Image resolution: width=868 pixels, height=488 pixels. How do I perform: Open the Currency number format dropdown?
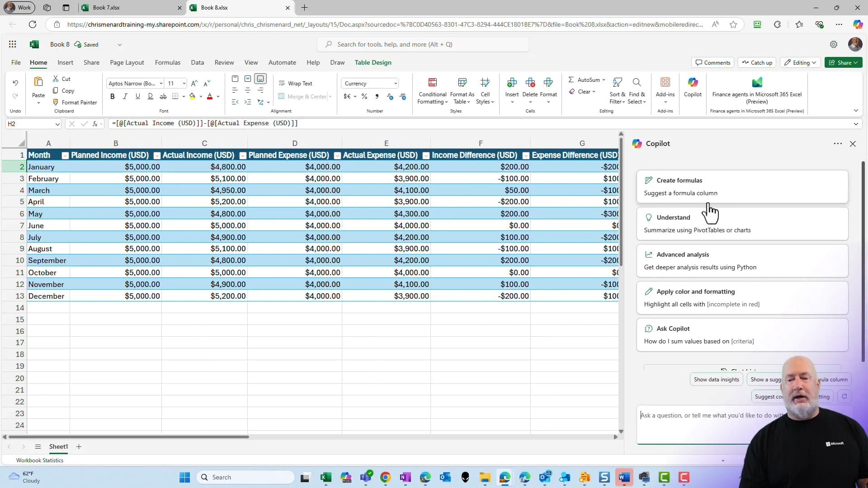[x=395, y=83]
